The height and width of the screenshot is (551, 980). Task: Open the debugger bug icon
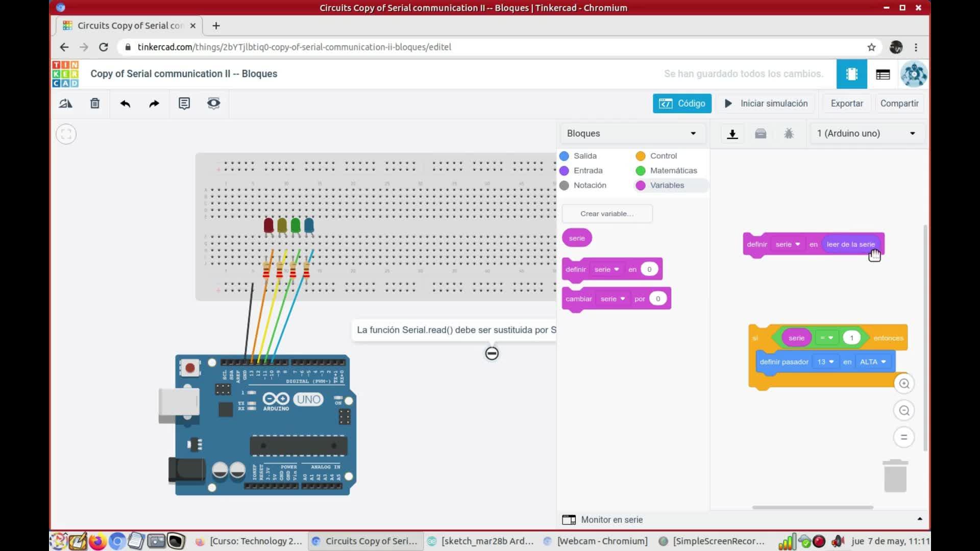(789, 134)
